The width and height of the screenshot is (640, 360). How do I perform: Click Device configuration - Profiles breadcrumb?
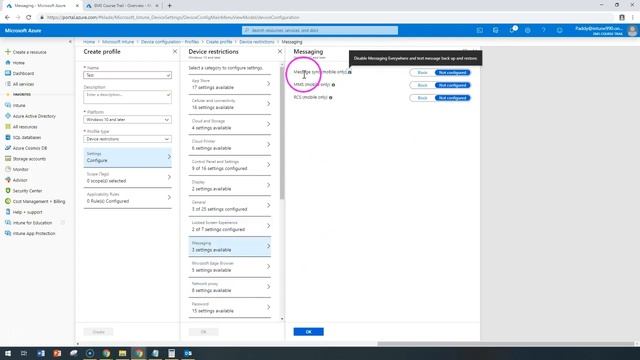tap(170, 42)
